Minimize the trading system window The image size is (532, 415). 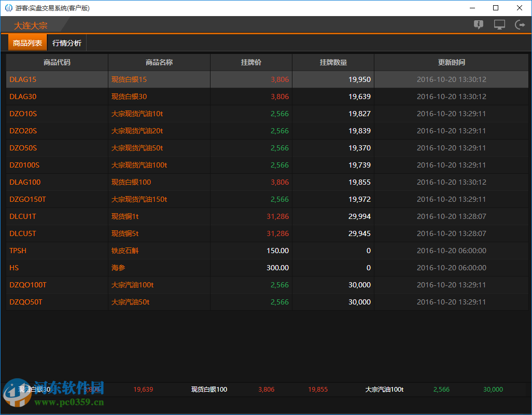coord(472,8)
